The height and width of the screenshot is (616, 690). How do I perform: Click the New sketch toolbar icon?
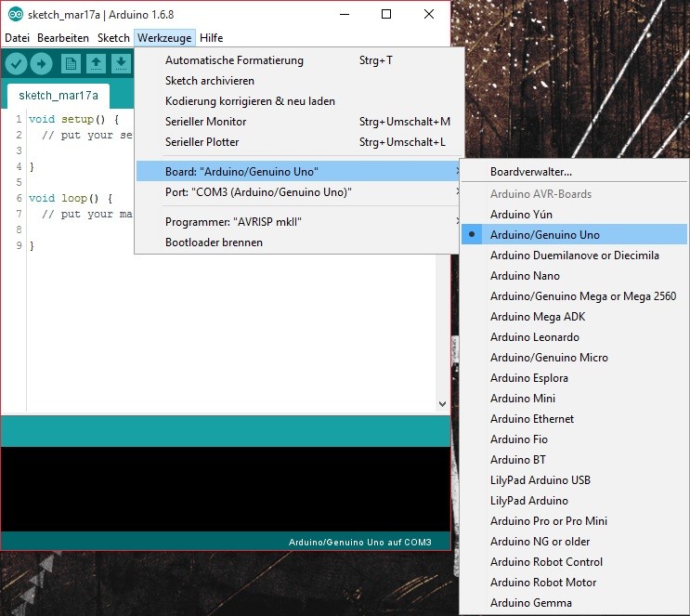click(71, 64)
